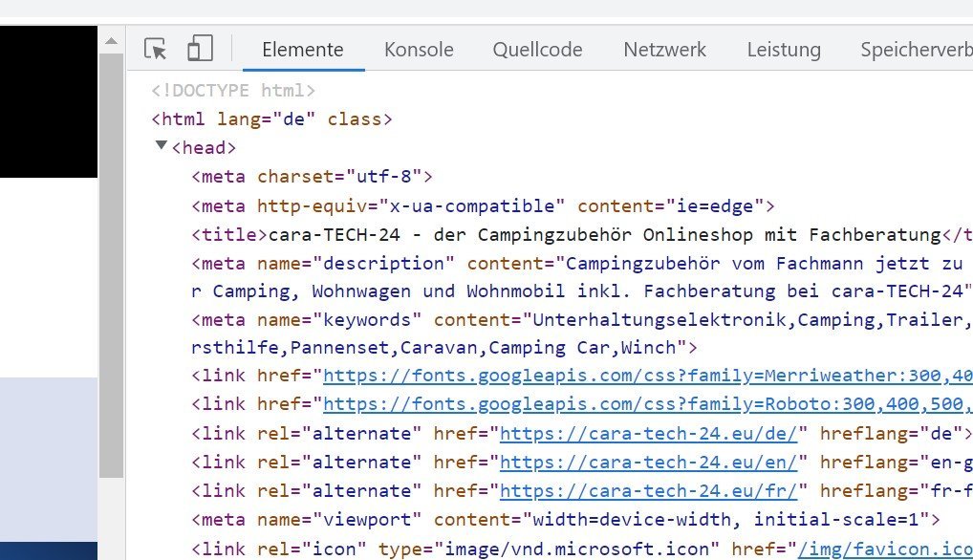Select the meta http-equiv x-ua-compatible node
Viewport: 973px width, 560px height.
click(484, 205)
